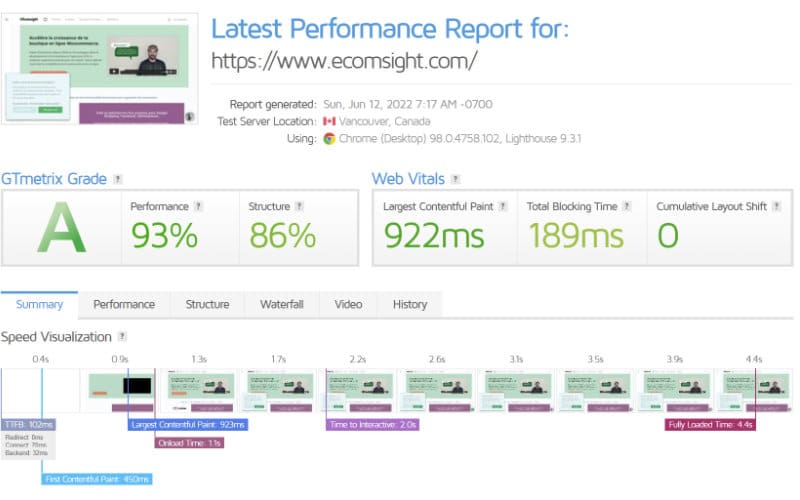
Task: Click the Chrome browser icon
Action: [329, 138]
